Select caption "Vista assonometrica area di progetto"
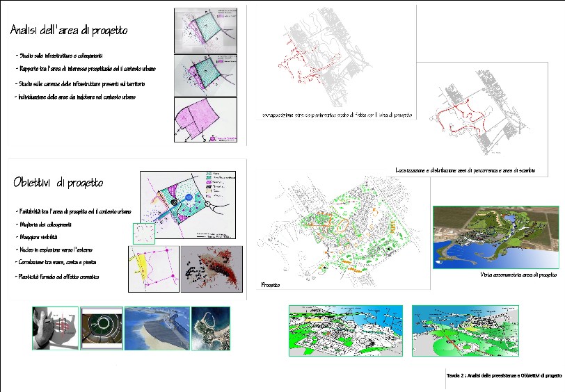Viewport: 565px width, 392px height. (x=518, y=275)
